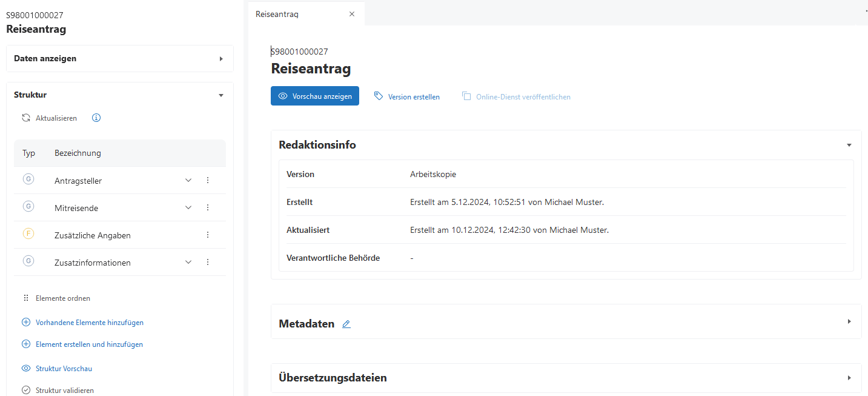
Task: Click Version erstellen
Action: pos(407,96)
